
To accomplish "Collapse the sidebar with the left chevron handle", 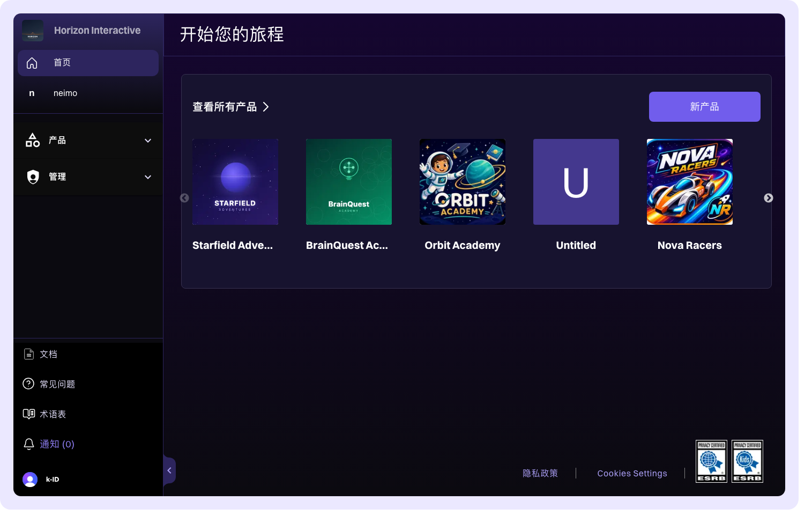I will [x=169, y=470].
